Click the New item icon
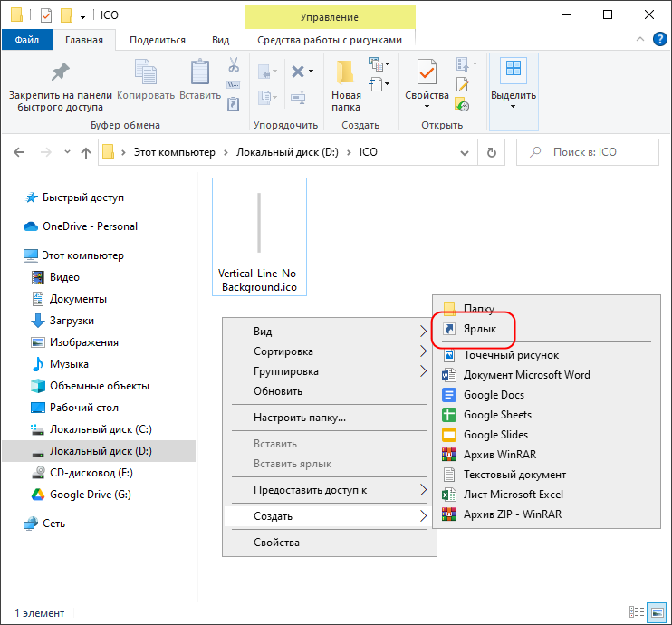Screen dimensions: 672x625 tap(376, 64)
